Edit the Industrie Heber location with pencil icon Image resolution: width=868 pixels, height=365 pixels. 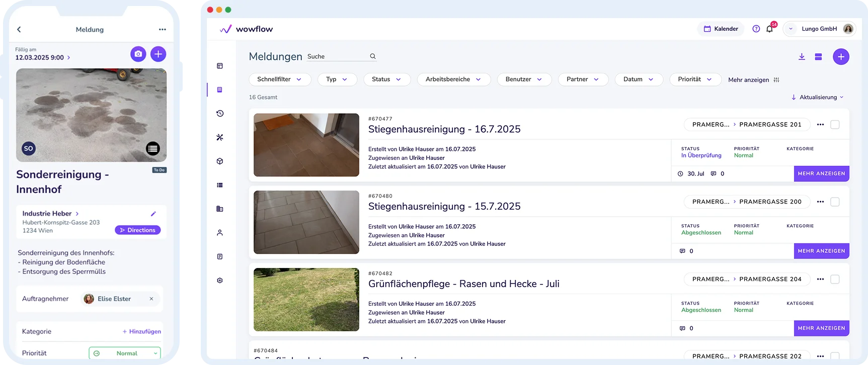[x=153, y=214]
